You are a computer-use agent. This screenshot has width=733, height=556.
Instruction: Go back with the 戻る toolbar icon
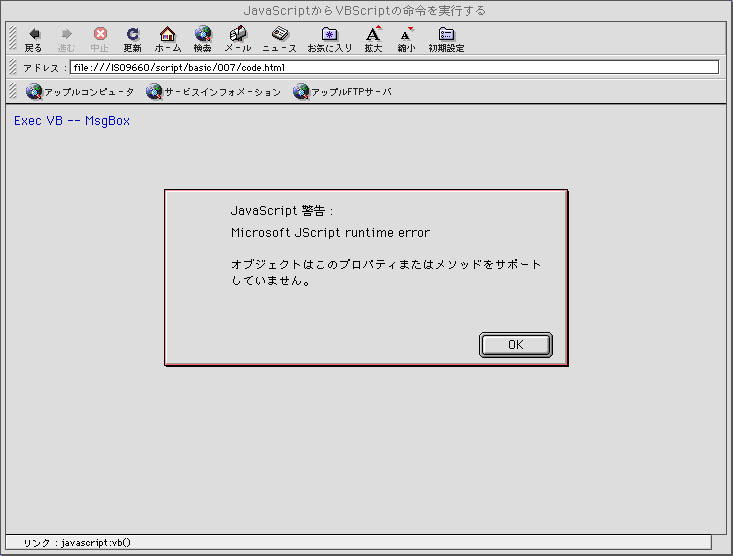pyautogui.click(x=34, y=39)
